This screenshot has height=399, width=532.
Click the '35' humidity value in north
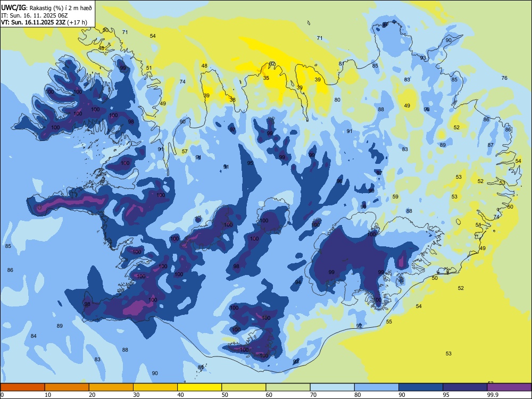267,78
